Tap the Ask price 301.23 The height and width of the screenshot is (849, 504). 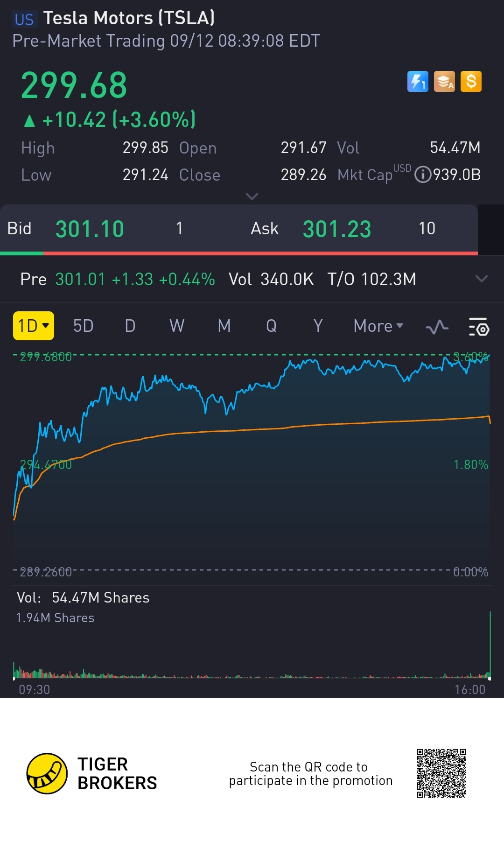pyautogui.click(x=337, y=229)
